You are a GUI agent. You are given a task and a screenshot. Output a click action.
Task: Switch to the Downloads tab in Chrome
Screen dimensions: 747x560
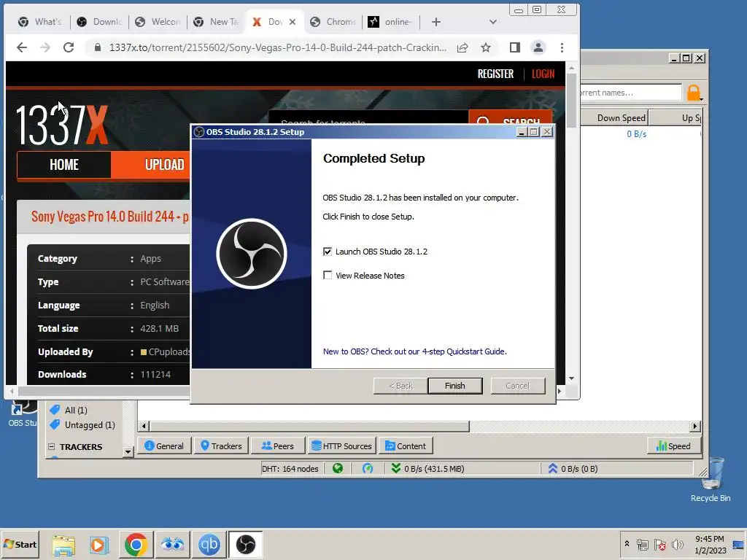pos(99,22)
